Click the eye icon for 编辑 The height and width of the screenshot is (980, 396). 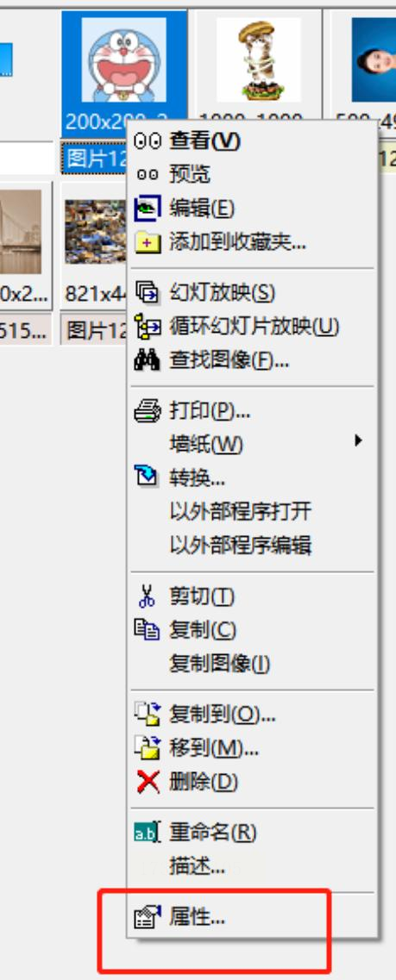148,209
